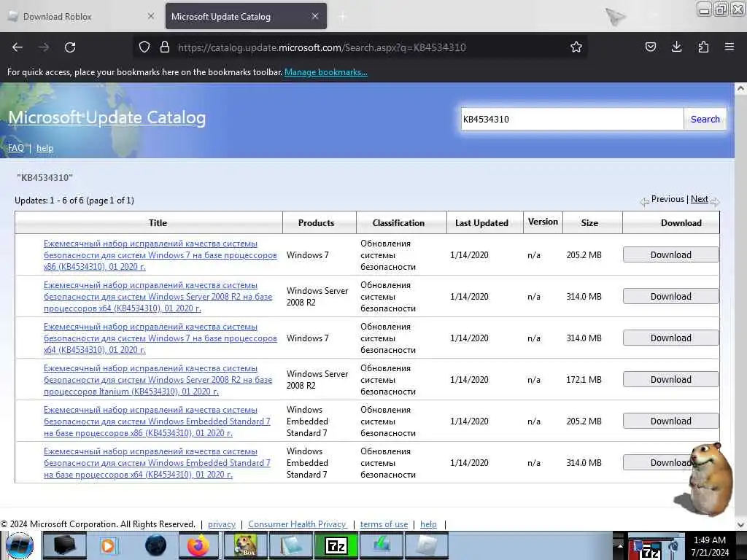Sort by the Title column header
747x560 pixels.
pyautogui.click(x=158, y=223)
